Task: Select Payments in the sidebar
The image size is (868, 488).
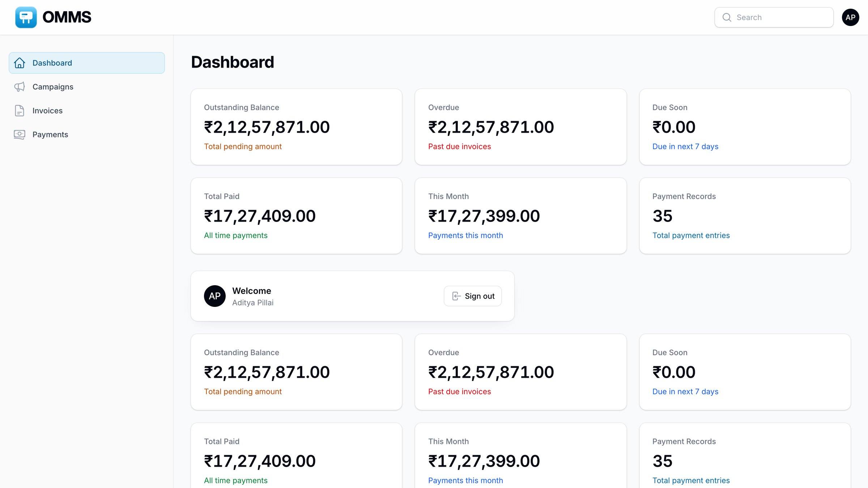Action: click(87, 134)
